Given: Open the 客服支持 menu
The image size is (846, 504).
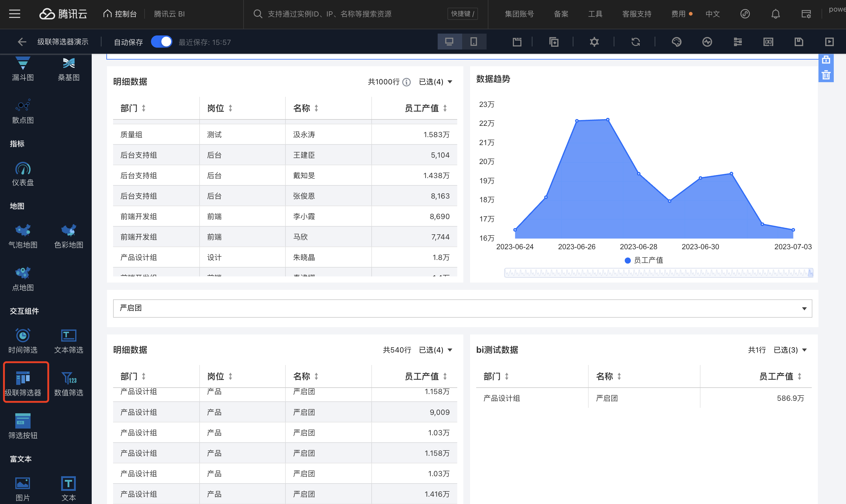Looking at the screenshot, I should click(636, 14).
